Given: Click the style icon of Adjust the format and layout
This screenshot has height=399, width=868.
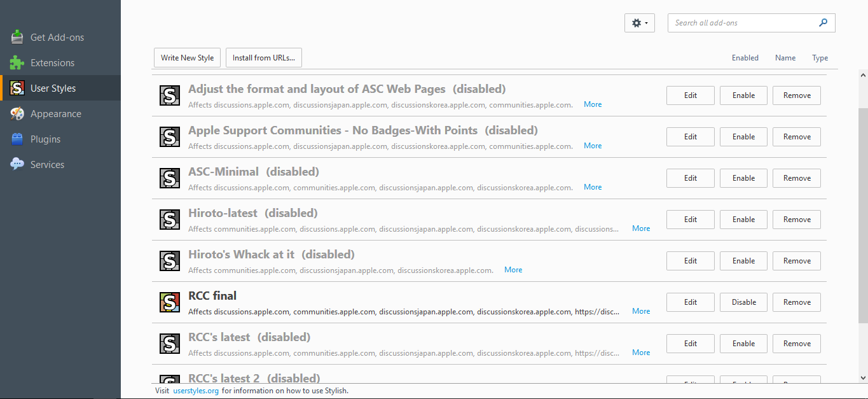Looking at the screenshot, I should [x=169, y=95].
